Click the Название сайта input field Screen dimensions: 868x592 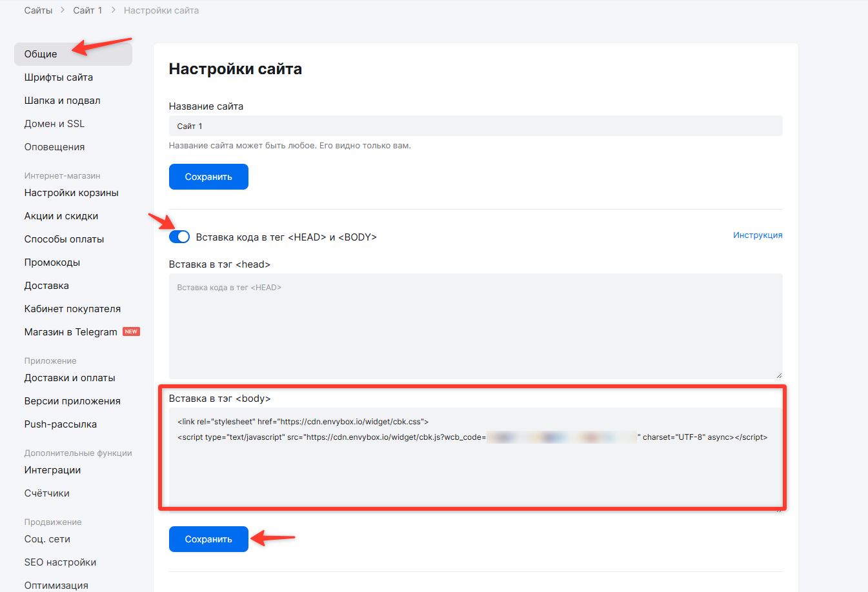click(x=475, y=126)
